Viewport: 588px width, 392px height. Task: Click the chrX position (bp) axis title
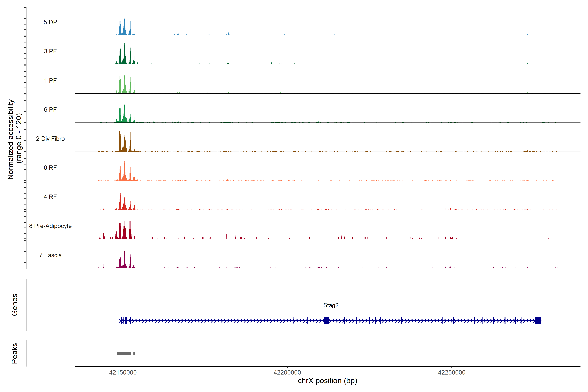point(327,381)
